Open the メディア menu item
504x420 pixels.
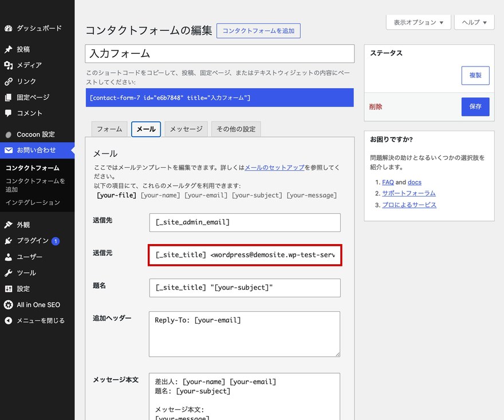pos(37,65)
